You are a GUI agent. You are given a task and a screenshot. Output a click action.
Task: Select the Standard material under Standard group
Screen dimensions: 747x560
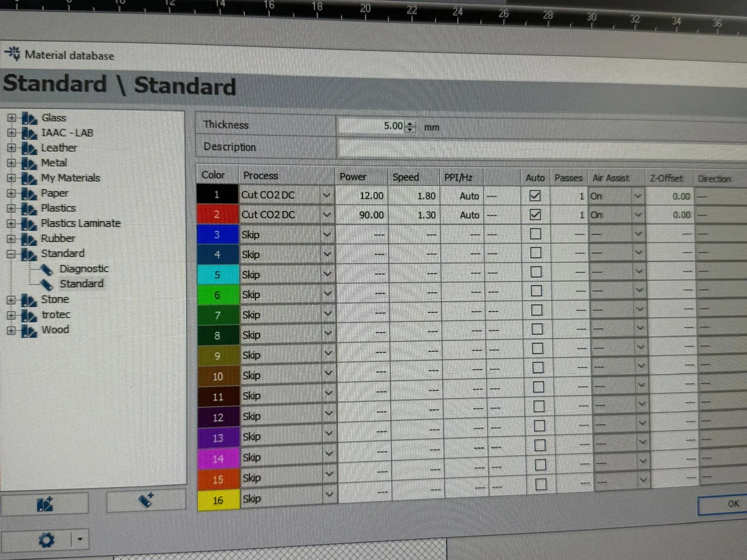pos(82,284)
